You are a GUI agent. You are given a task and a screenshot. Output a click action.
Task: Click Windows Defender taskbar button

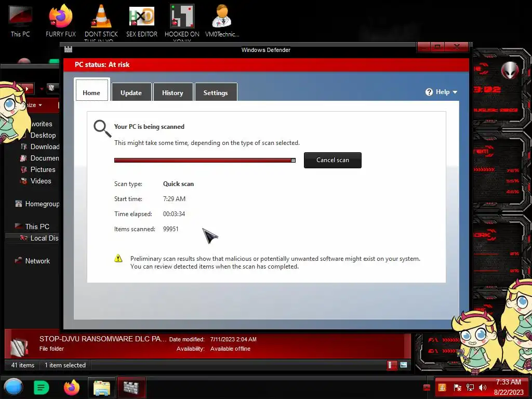131,388
